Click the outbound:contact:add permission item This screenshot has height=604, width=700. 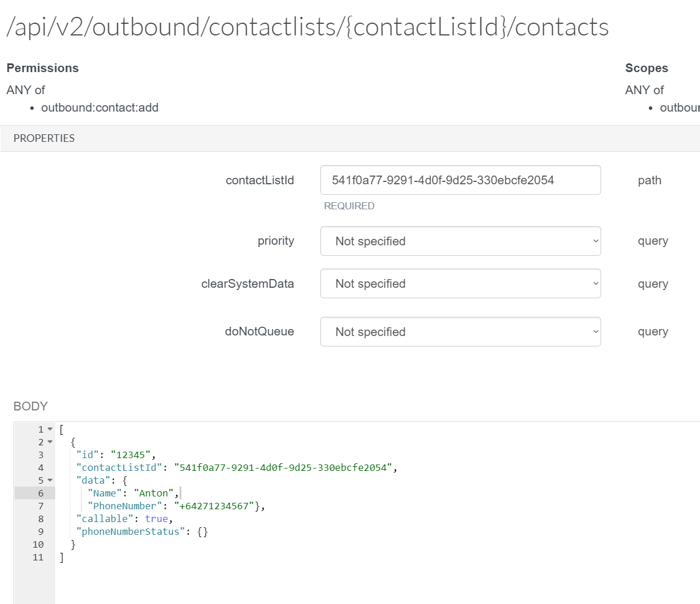99,108
